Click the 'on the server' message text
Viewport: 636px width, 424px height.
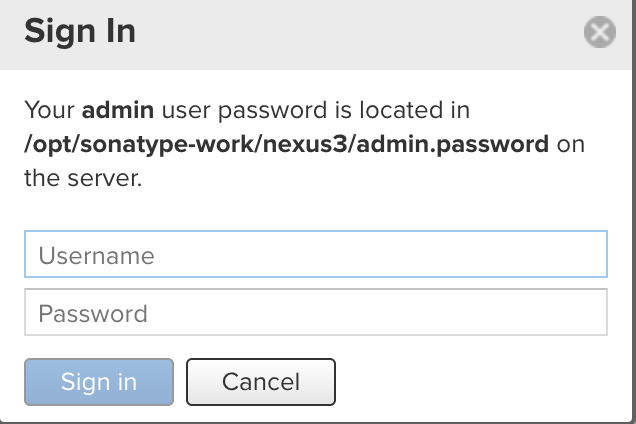84,179
